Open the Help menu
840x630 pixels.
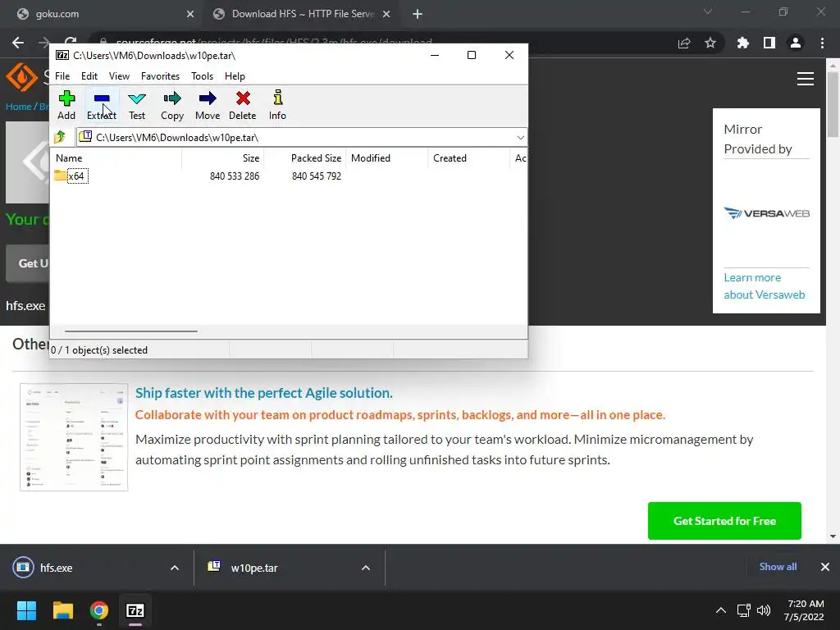point(235,76)
